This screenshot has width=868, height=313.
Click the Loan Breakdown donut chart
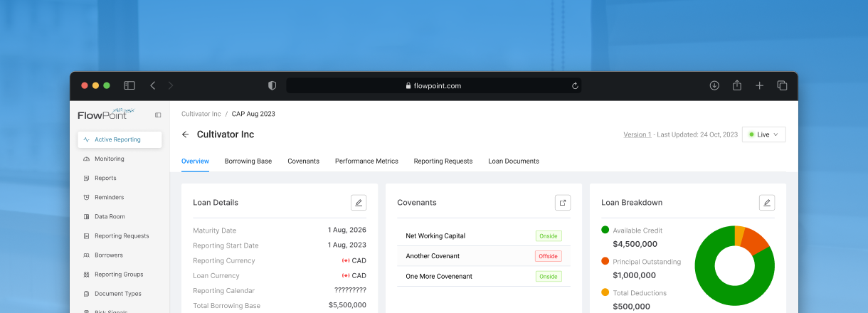pos(734,266)
